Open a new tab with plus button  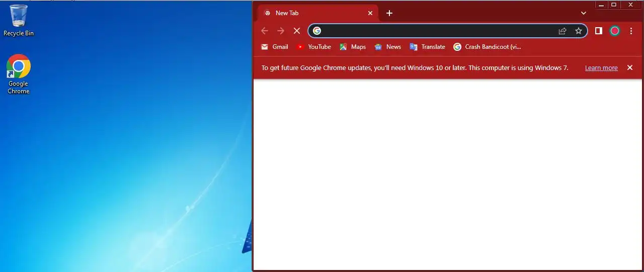[389, 13]
